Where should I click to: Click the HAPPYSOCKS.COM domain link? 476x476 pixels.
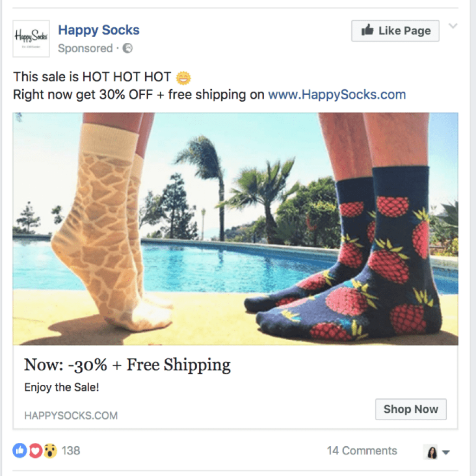70,415
